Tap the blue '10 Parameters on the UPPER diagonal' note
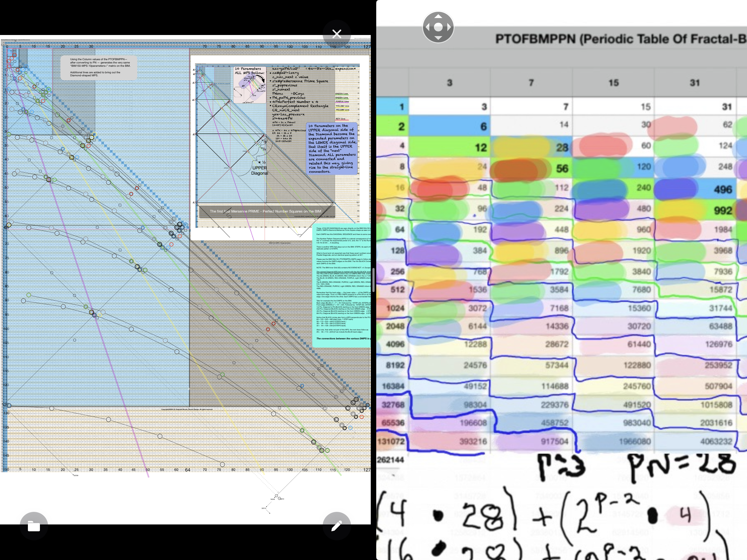The height and width of the screenshot is (560, 747). click(x=332, y=148)
